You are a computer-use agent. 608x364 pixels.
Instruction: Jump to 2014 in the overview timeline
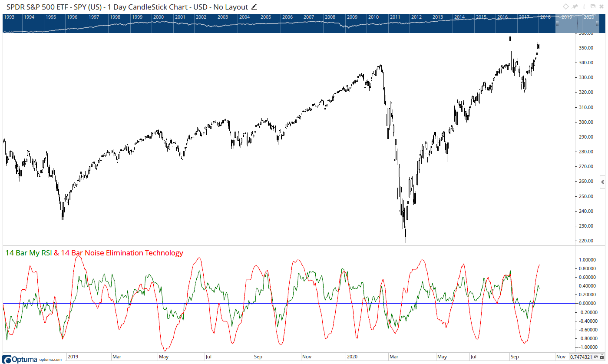(x=459, y=17)
